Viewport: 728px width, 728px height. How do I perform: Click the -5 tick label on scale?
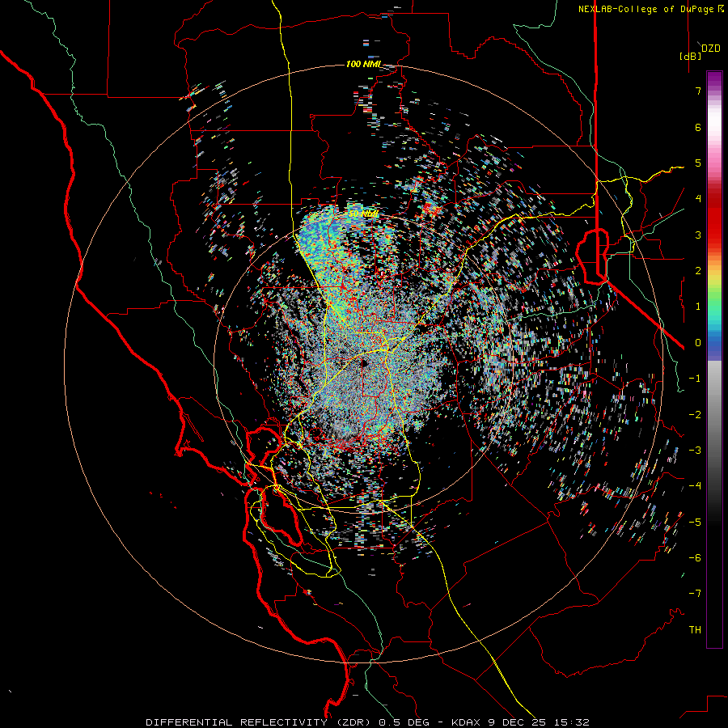click(695, 522)
